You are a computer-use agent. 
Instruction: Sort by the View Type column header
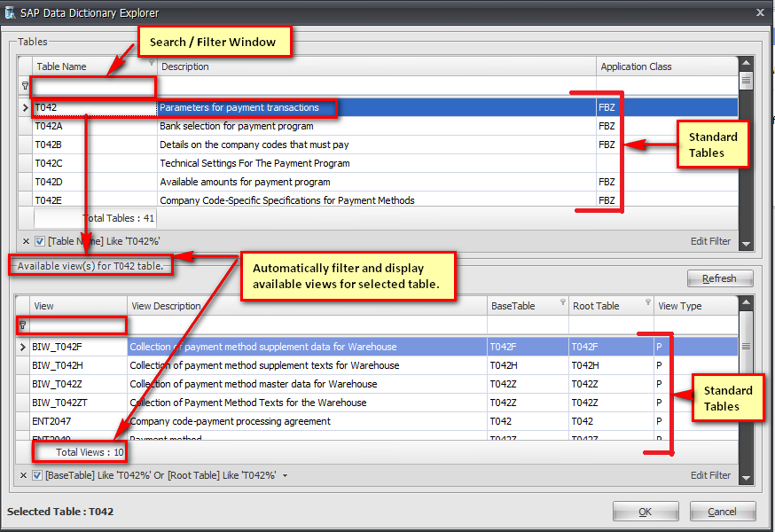point(678,306)
